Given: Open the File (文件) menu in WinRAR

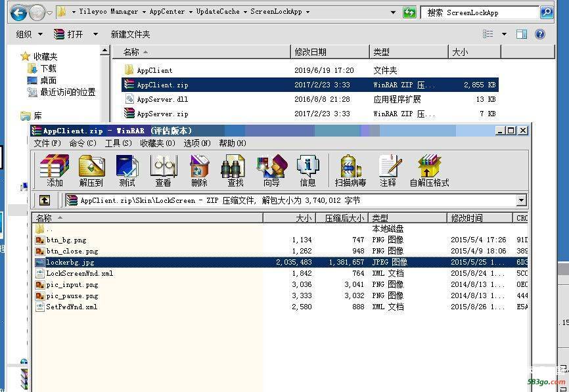Looking at the screenshot, I should (x=47, y=143).
